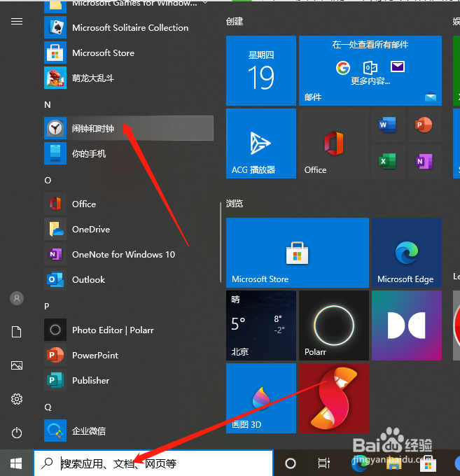Open Microsoft Store taskbar icon
The height and width of the screenshot is (476, 460).
[428, 464]
